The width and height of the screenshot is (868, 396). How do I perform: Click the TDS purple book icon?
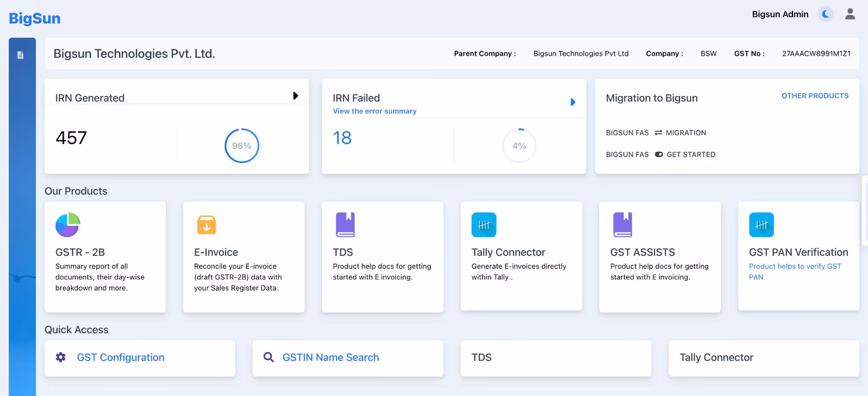tap(345, 224)
